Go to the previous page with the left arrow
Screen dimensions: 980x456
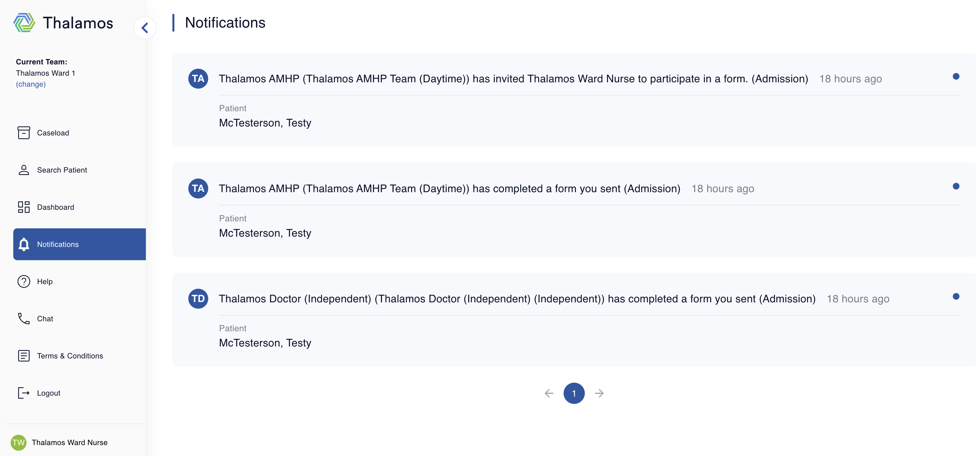[x=549, y=393]
